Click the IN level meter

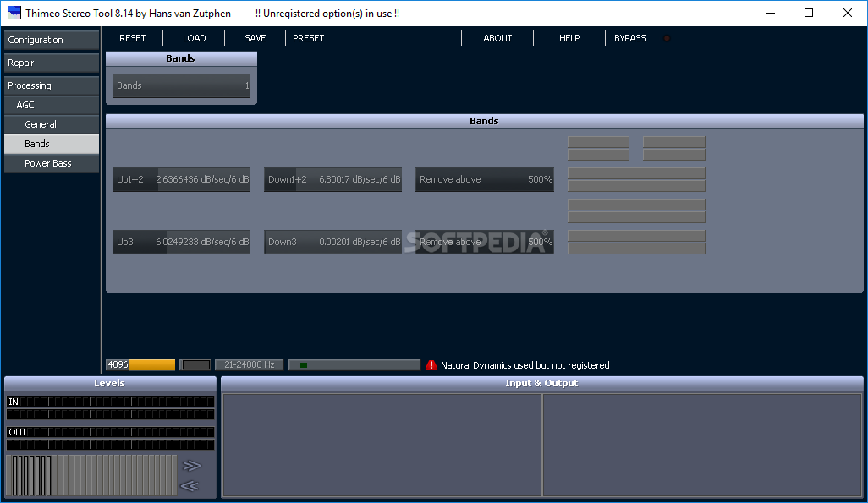[x=110, y=407]
